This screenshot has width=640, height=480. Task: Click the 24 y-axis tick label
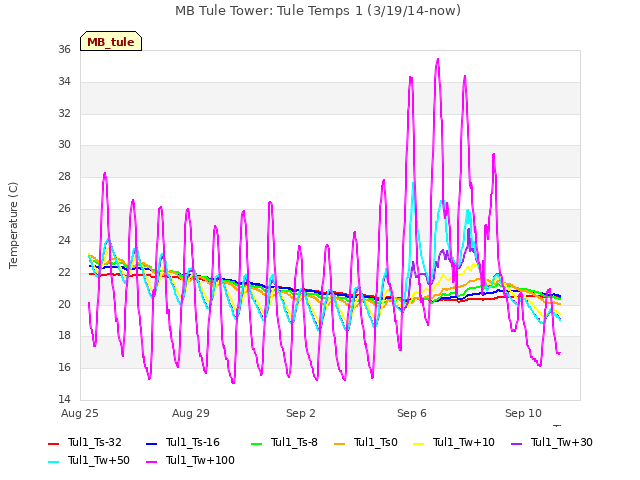coord(64,240)
